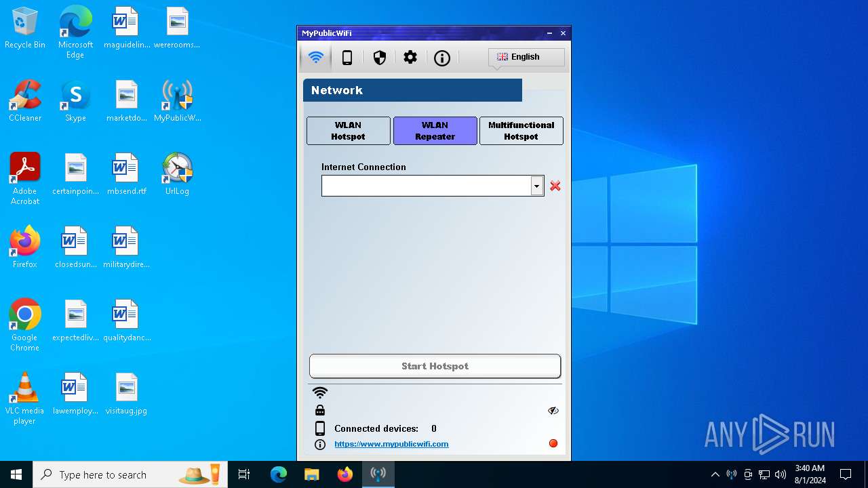Image resolution: width=868 pixels, height=488 pixels.
Task: Click the red status indicator dot
Action: pyautogui.click(x=553, y=444)
